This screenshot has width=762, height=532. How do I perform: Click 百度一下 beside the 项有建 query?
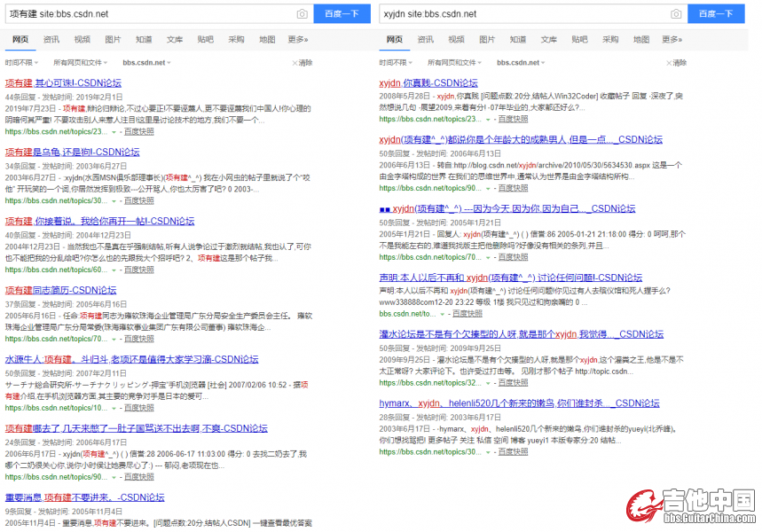[342, 13]
